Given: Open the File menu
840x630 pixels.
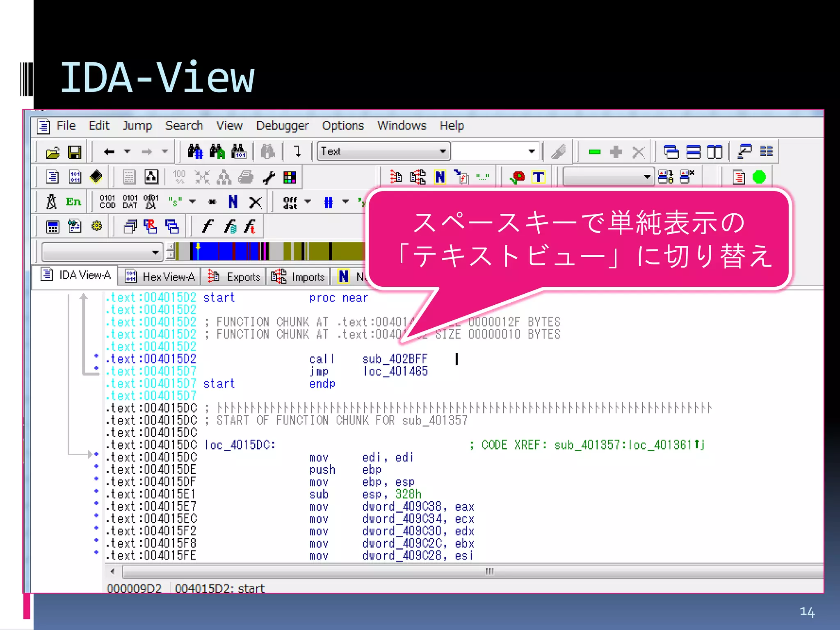Looking at the screenshot, I should pos(66,126).
